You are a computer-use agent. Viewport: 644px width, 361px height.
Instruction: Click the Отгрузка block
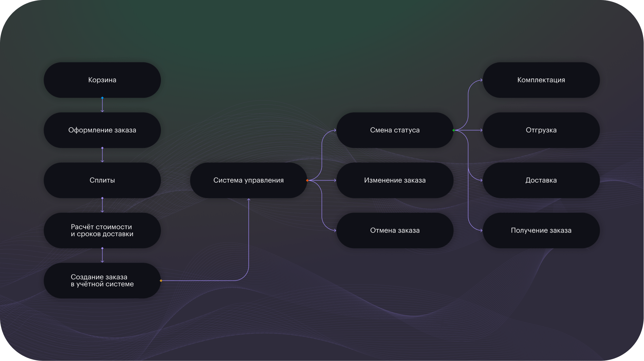click(x=541, y=130)
